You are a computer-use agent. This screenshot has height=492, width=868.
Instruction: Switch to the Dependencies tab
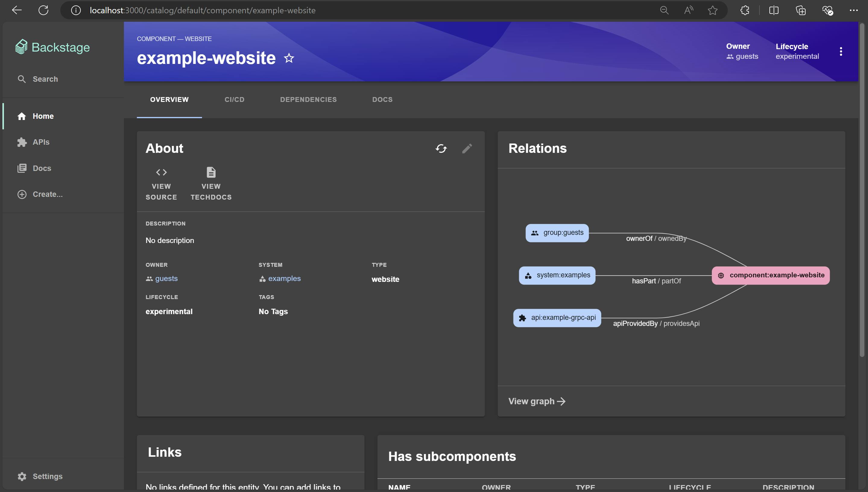(x=308, y=100)
